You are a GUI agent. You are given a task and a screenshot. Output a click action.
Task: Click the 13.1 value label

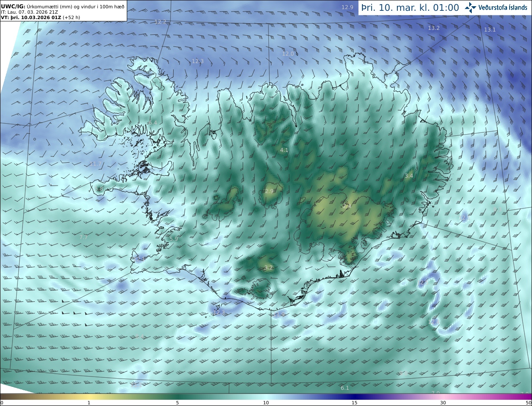490,29
